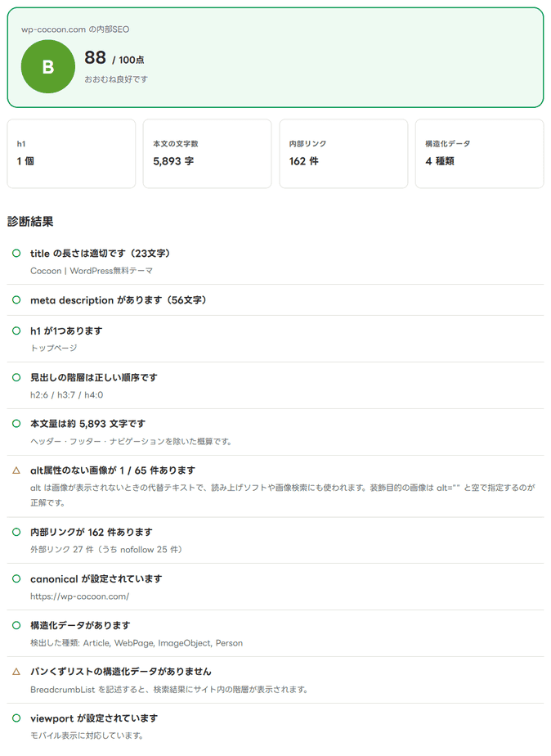Click the 'h2:6 / h3:7 / h4:0' detail
Viewport: 551px width, 756px height.
(x=66, y=395)
